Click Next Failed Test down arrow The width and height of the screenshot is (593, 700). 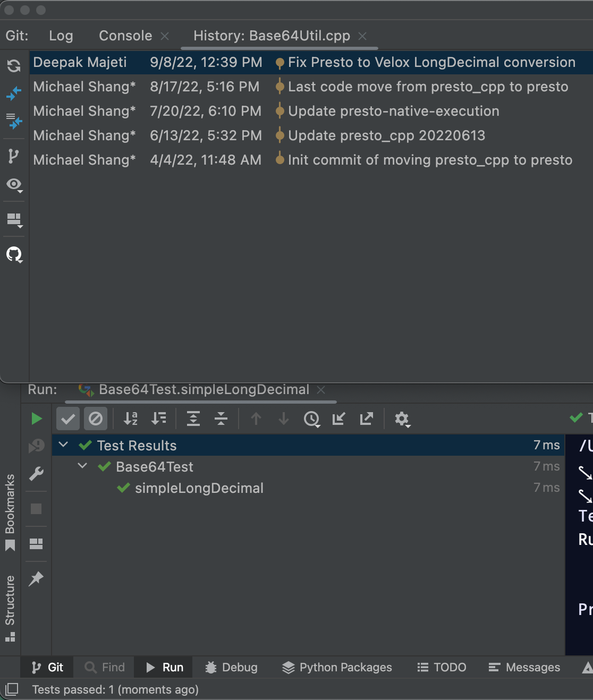[284, 419]
